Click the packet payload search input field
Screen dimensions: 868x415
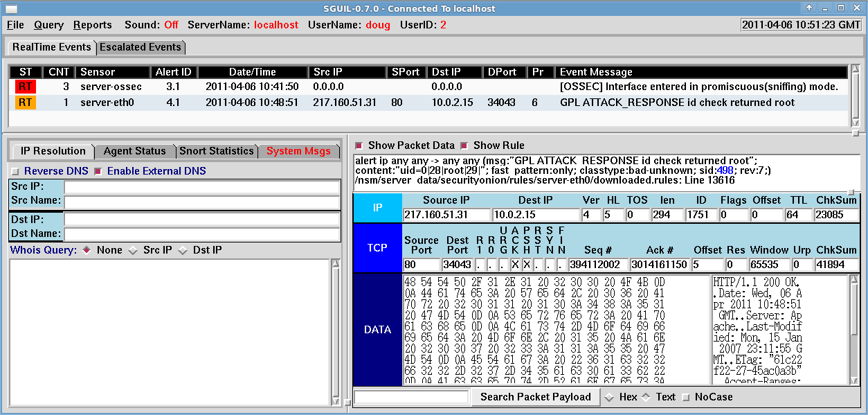click(412, 397)
